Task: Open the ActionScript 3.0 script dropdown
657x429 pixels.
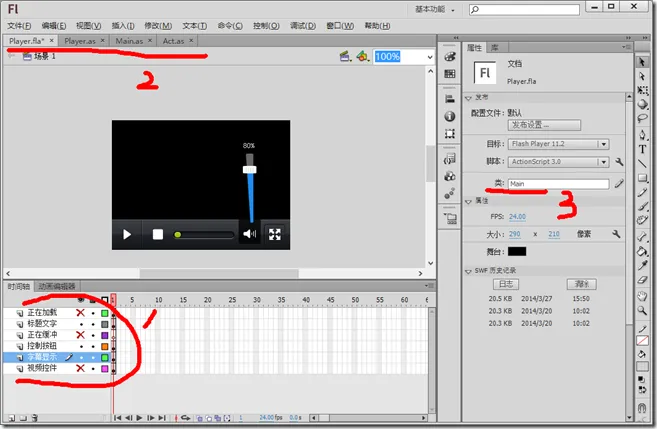Action: pyautogui.click(x=559, y=161)
